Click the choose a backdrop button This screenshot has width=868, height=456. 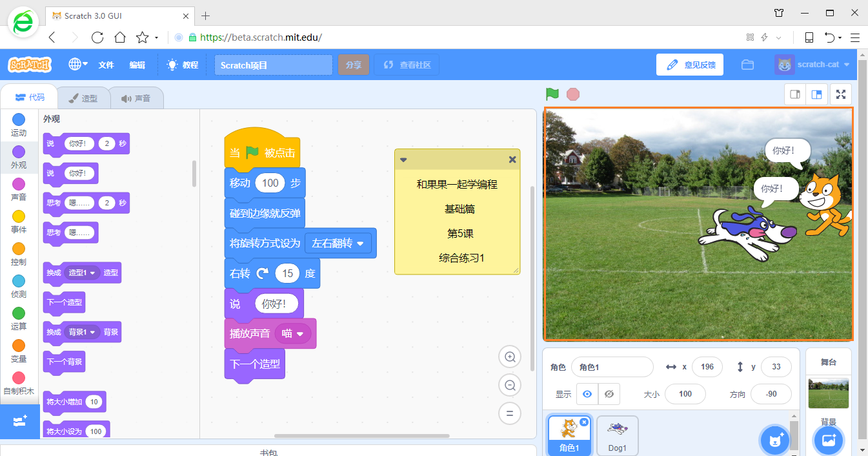point(829,440)
